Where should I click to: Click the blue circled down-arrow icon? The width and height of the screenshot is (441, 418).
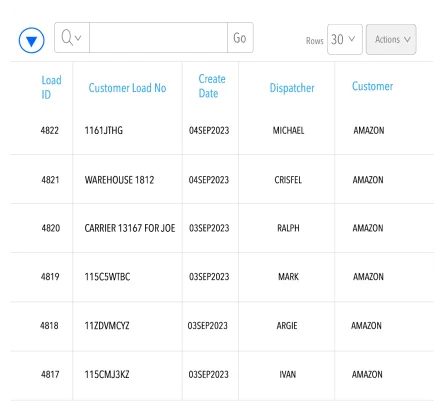31,40
